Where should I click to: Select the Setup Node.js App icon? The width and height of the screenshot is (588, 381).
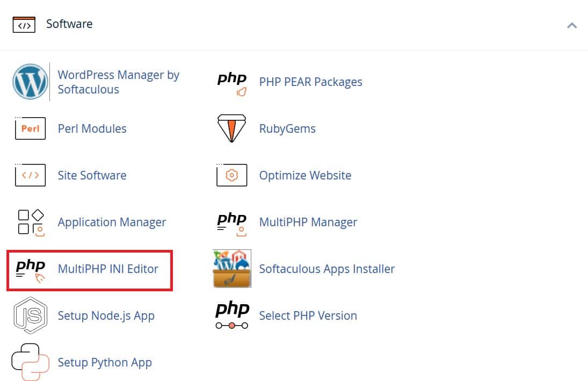click(31, 315)
